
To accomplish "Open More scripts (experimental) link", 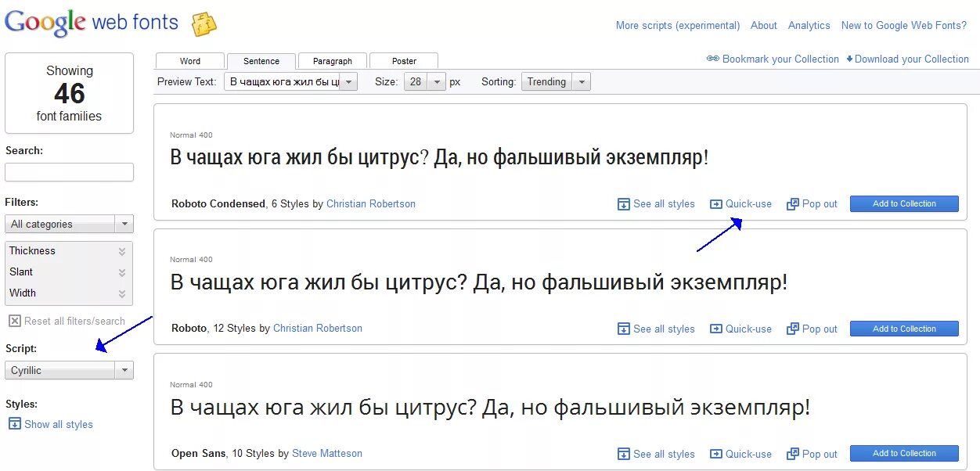I will point(678,26).
